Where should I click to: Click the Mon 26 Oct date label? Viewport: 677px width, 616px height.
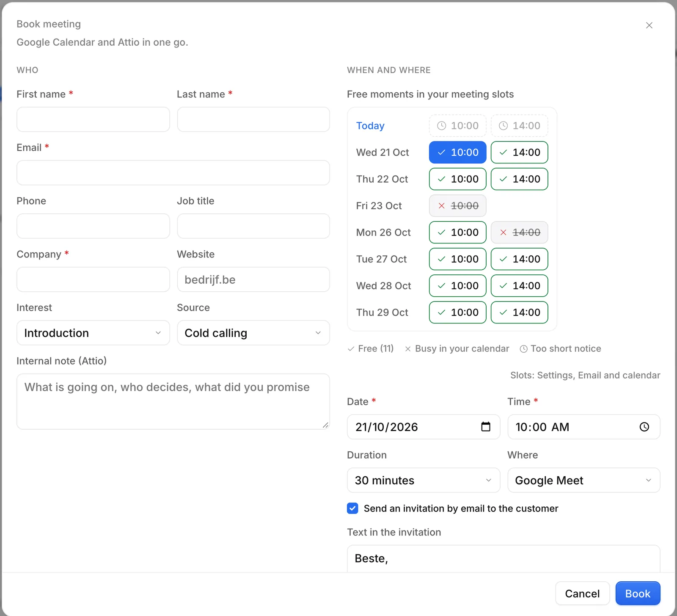[383, 232]
